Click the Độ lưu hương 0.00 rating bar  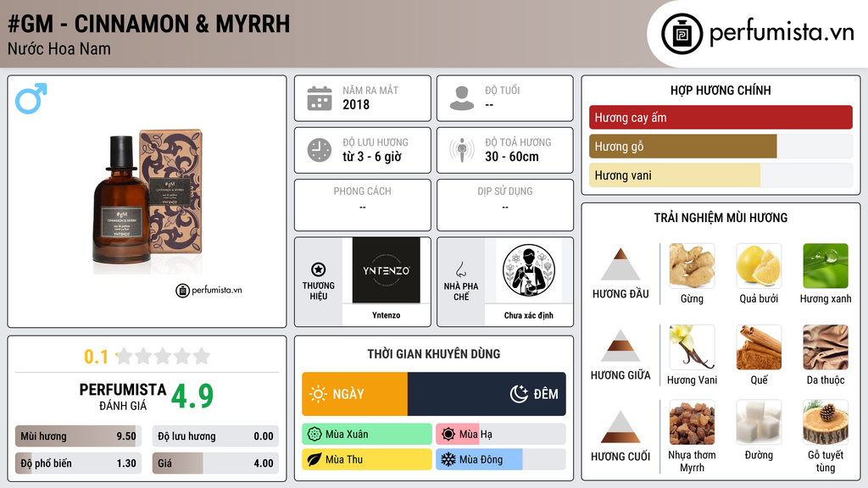tap(215, 436)
